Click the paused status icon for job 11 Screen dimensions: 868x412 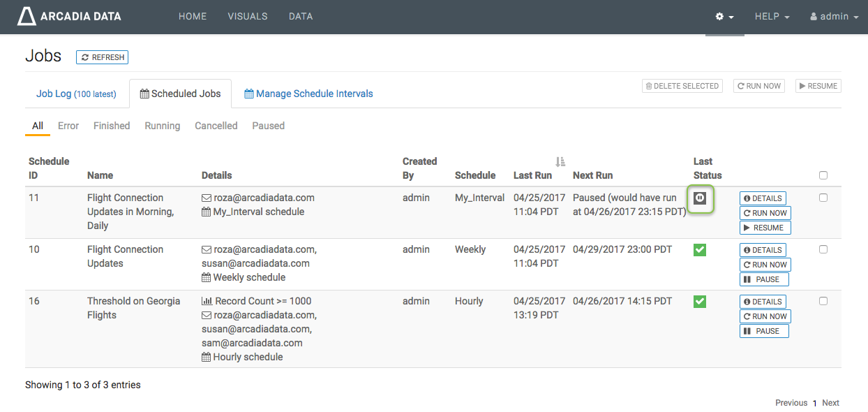(x=700, y=198)
